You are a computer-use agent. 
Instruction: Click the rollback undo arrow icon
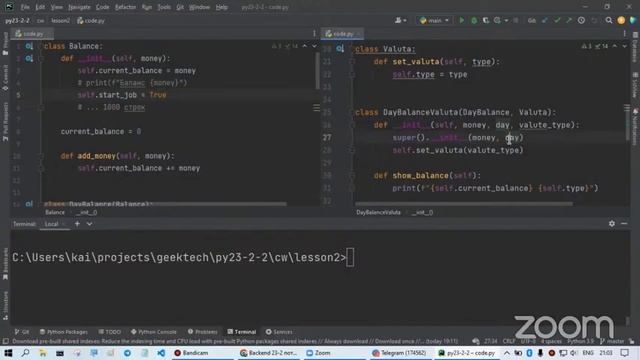pyautogui.click(x=594, y=20)
